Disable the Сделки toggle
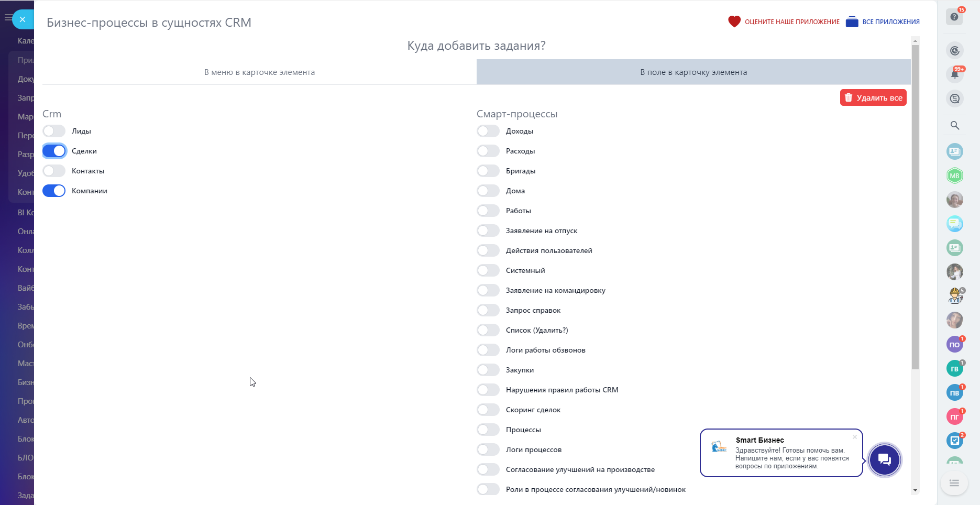The height and width of the screenshot is (505, 980). (x=54, y=151)
